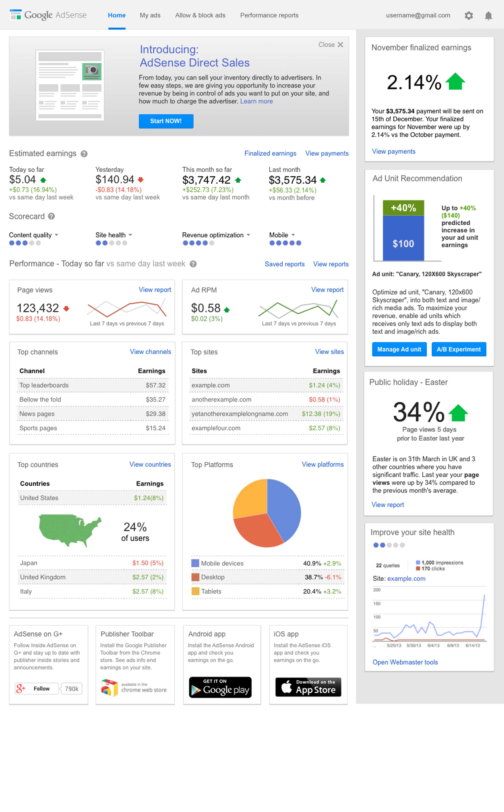Open the Chrome web store badge
This screenshot has height=812, width=504.
pyautogui.click(x=134, y=688)
